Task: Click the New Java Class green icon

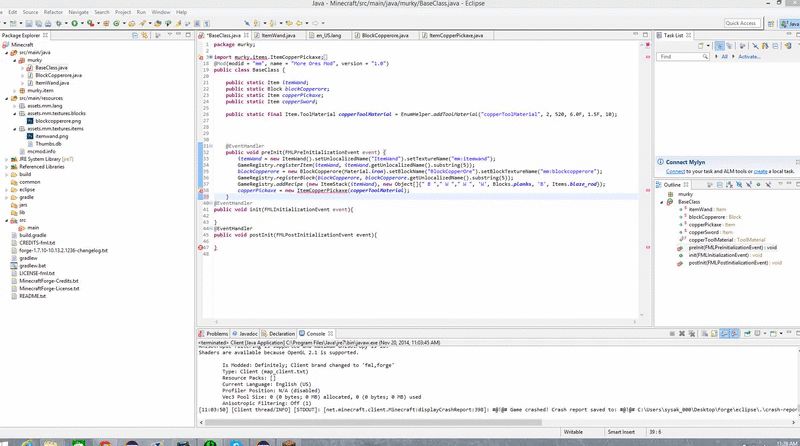Action: pyautogui.click(x=116, y=23)
